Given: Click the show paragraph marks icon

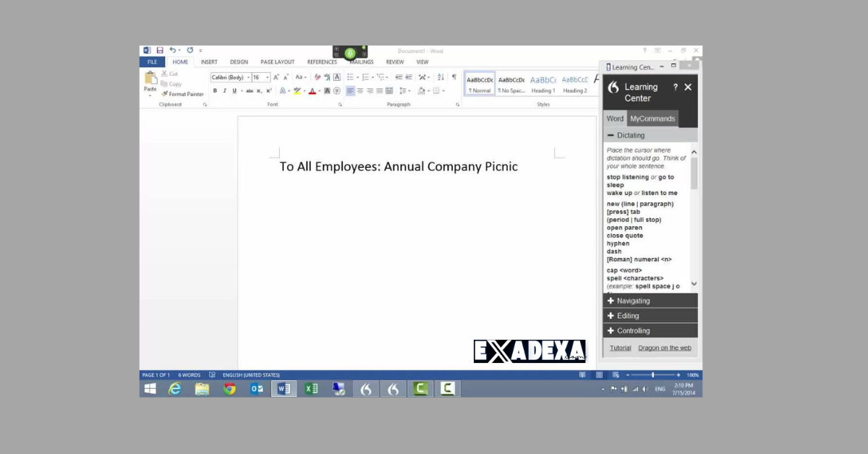Looking at the screenshot, I should [x=453, y=77].
